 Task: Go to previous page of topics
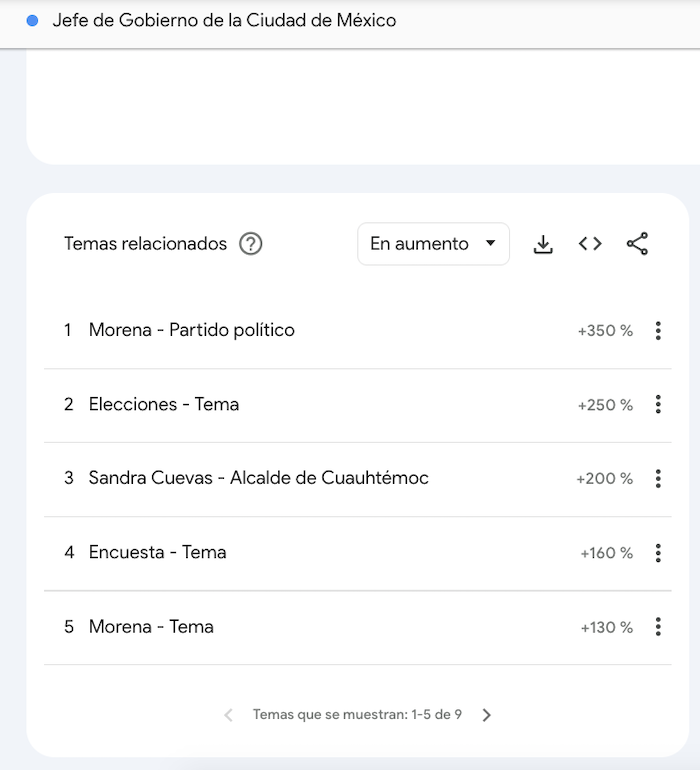[x=228, y=715]
